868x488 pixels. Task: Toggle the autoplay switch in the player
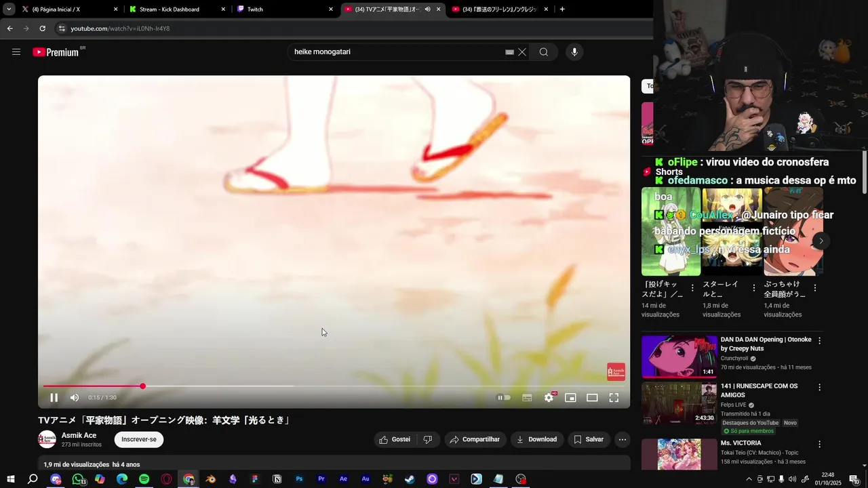[x=504, y=398]
